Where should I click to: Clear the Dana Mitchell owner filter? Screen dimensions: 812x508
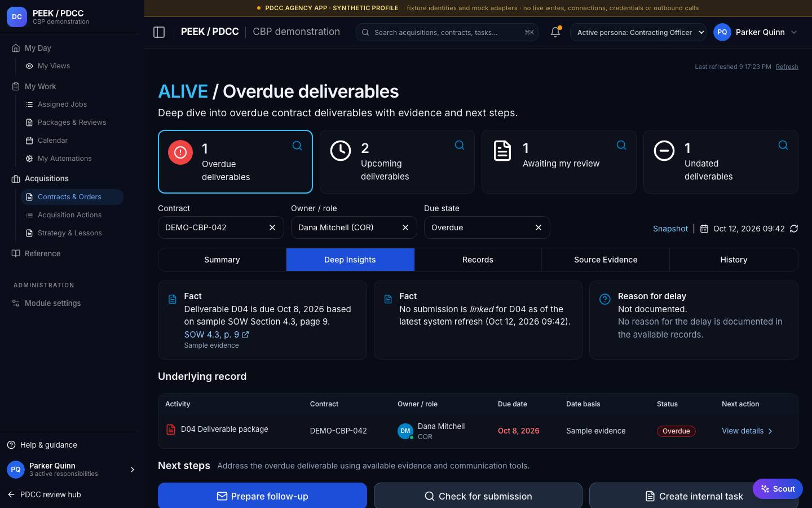(x=405, y=227)
